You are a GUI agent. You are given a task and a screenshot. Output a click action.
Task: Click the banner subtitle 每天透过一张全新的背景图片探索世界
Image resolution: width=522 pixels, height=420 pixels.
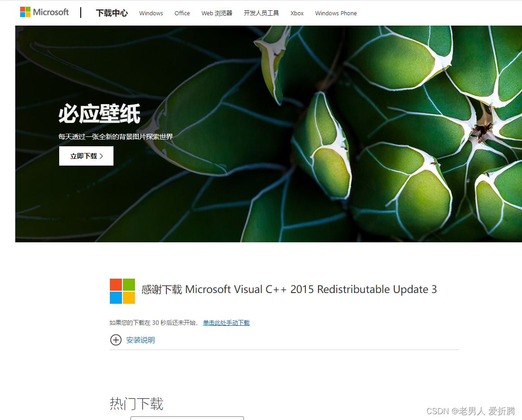(116, 136)
